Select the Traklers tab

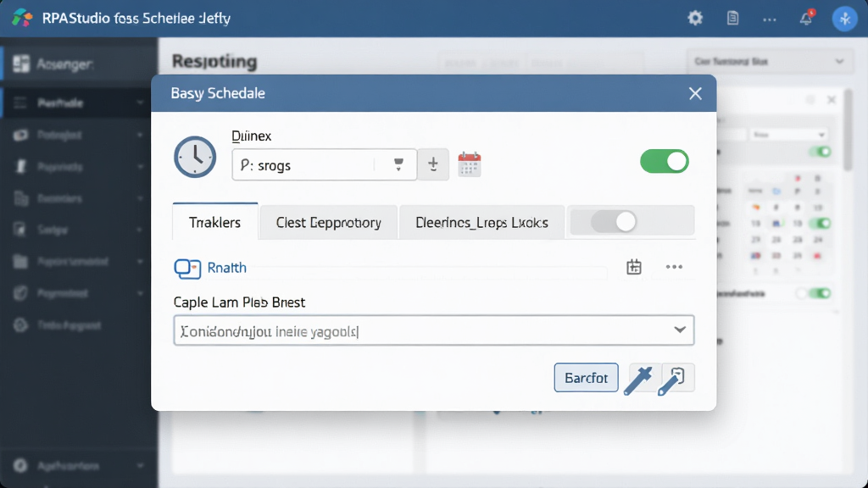214,223
